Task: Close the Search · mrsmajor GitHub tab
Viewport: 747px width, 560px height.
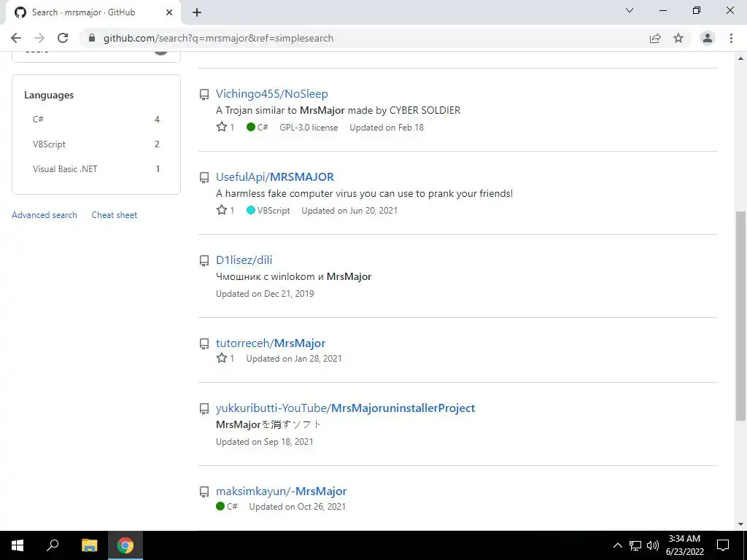Action: [x=169, y=12]
